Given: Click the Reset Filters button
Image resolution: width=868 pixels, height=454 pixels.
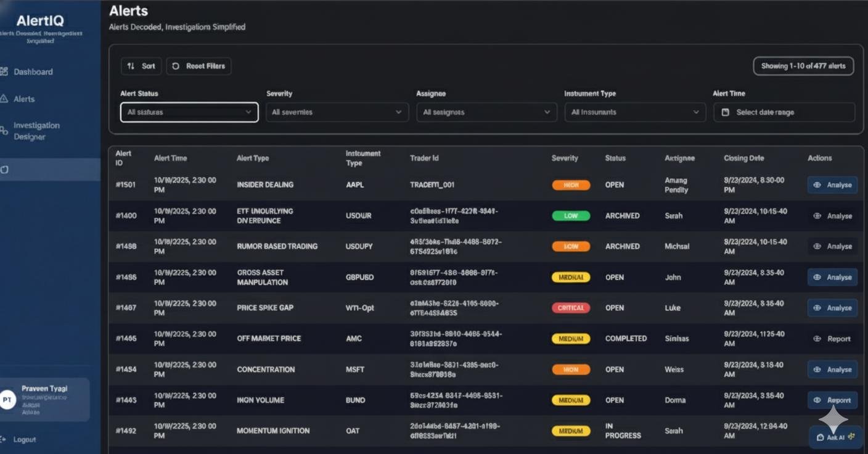Looking at the screenshot, I should [199, 66].
